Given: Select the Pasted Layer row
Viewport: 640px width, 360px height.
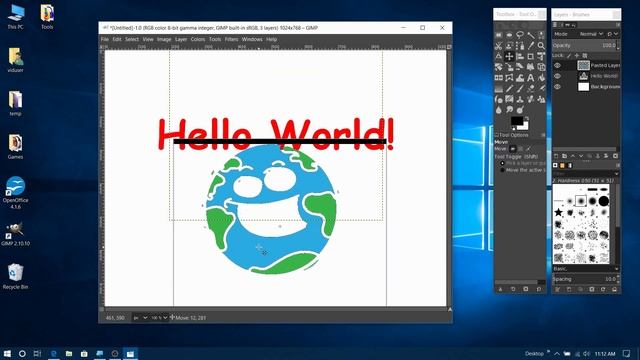Looking at the screenshot, I should pos(587,65).
